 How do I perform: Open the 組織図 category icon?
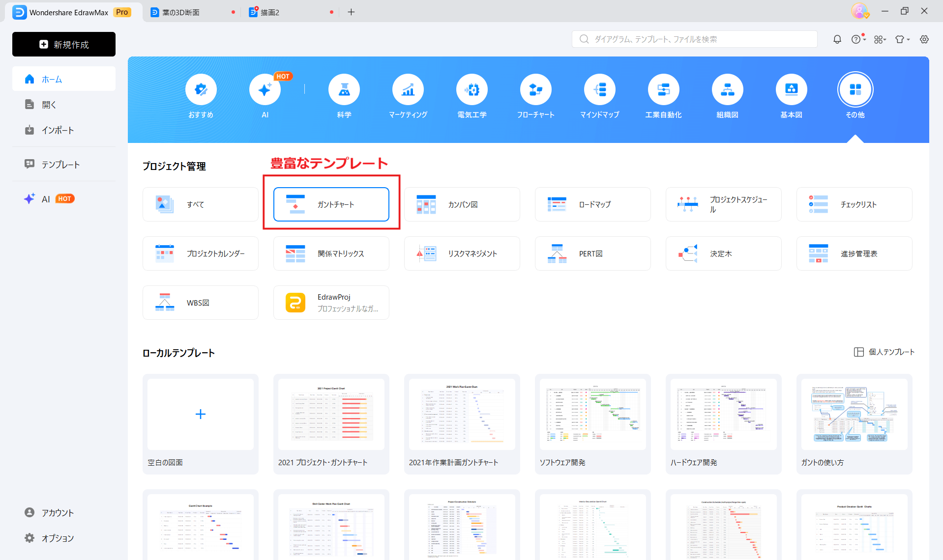click(727, 90)
